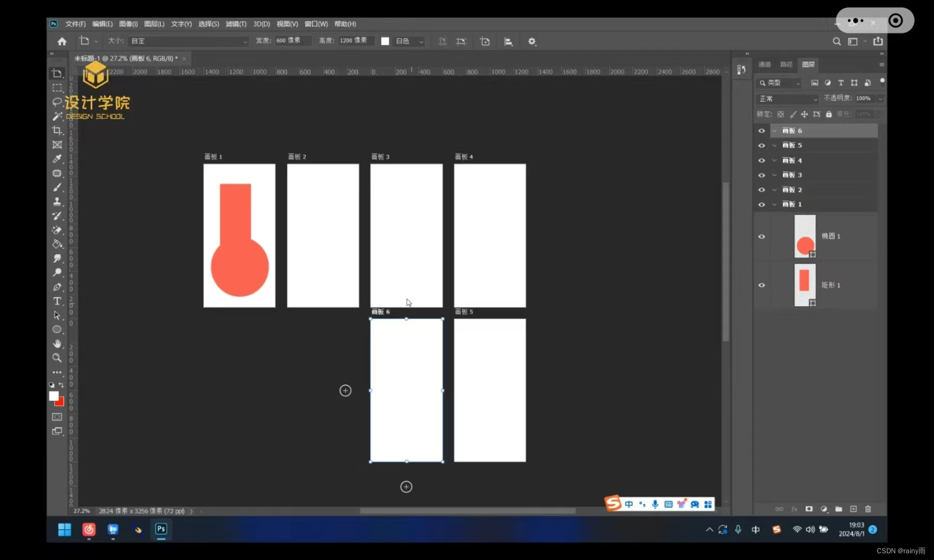Click the white artboard background color swatch

pos(385,41)
